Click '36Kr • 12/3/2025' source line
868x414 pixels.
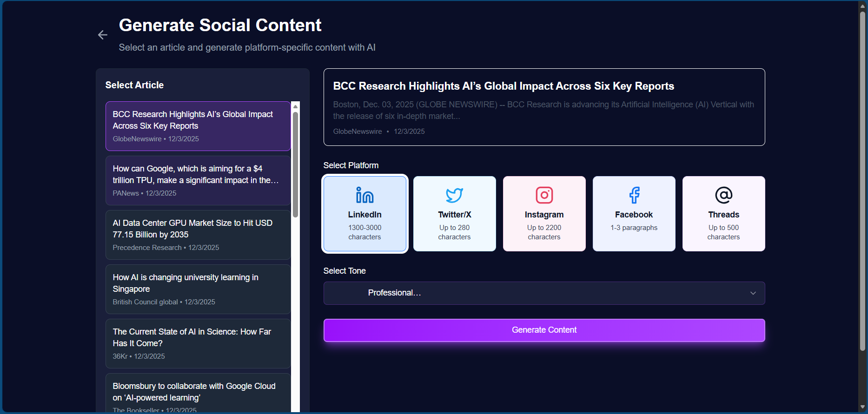pyautogui.click(x=139, y=356)
